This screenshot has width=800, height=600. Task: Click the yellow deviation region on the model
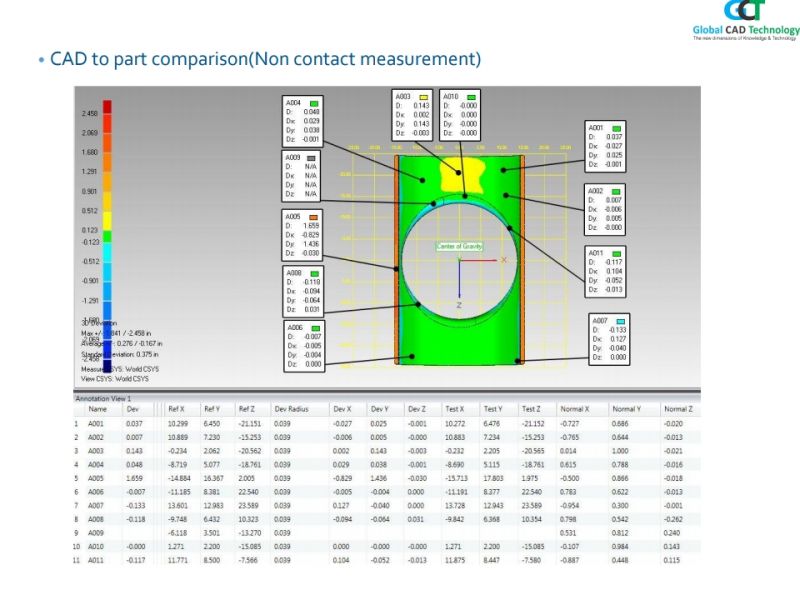pyautogui.click(x=461, y=173)
